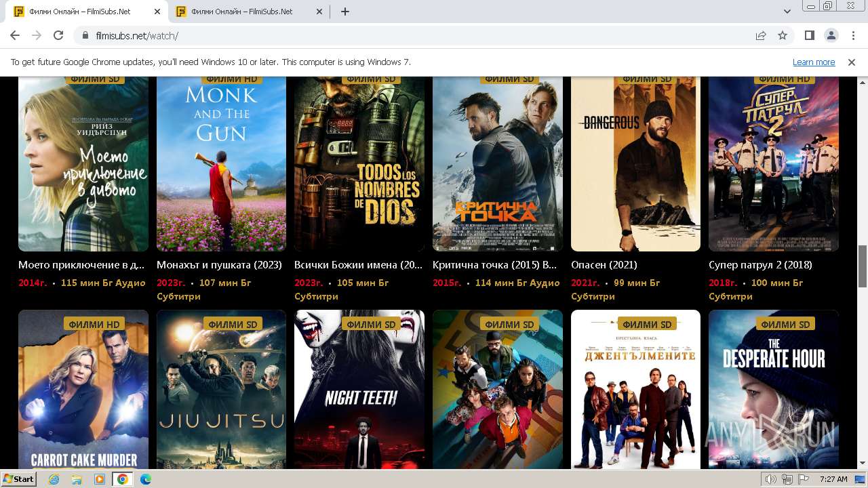This screenshot has height=488, width=868.
Task: Open The Desperate Hour poster
Action: pos(774,389)
